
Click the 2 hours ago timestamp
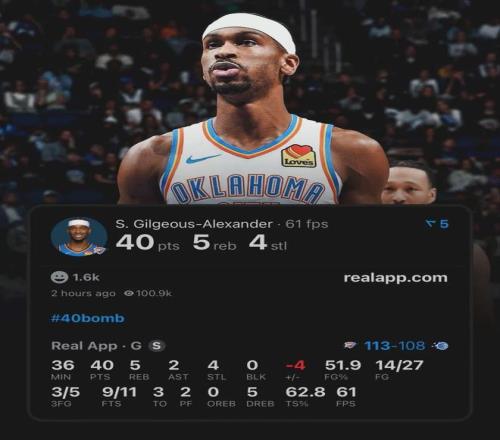point(83,293)
